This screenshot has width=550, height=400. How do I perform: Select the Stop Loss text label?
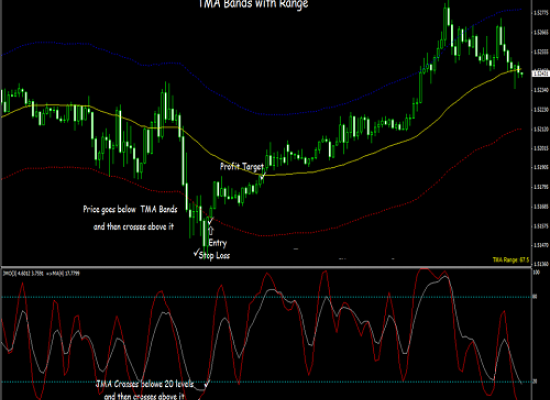click(x=214, y=255)
